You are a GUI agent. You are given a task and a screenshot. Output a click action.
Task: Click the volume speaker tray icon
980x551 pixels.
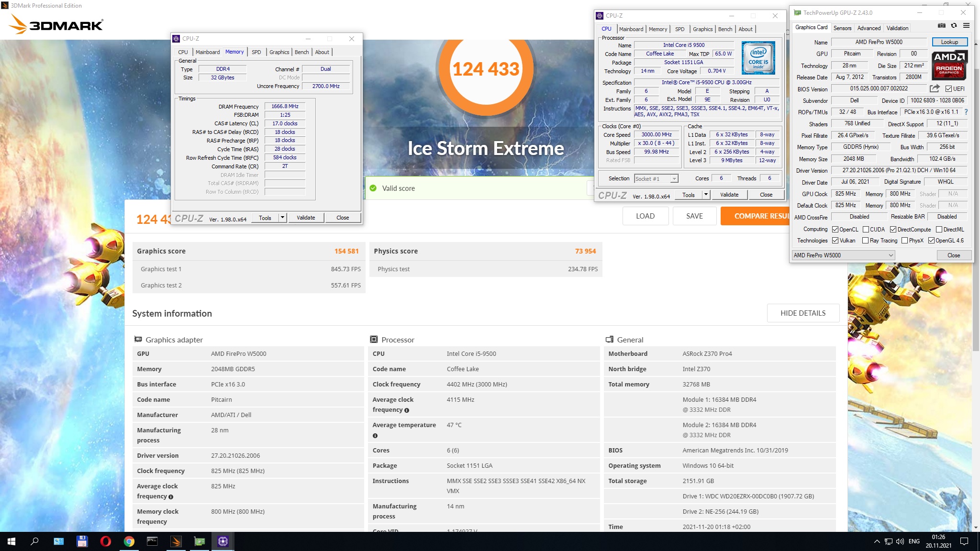pos(900,541)
